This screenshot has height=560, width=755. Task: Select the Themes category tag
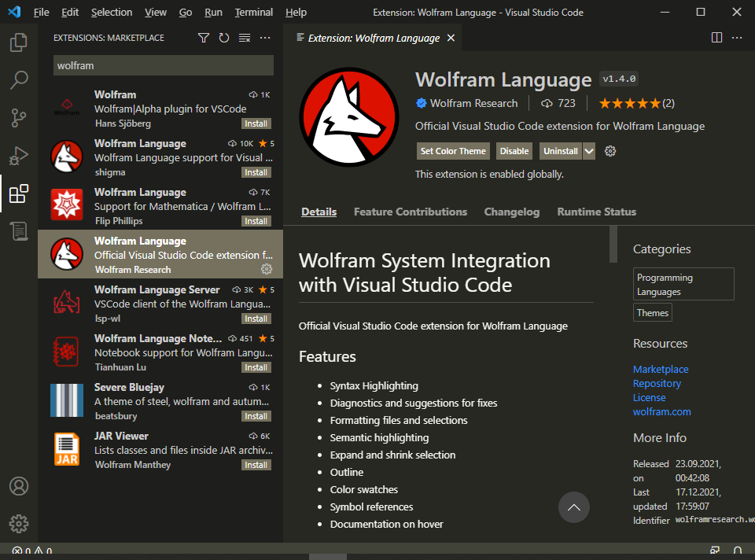coord(653,312)
